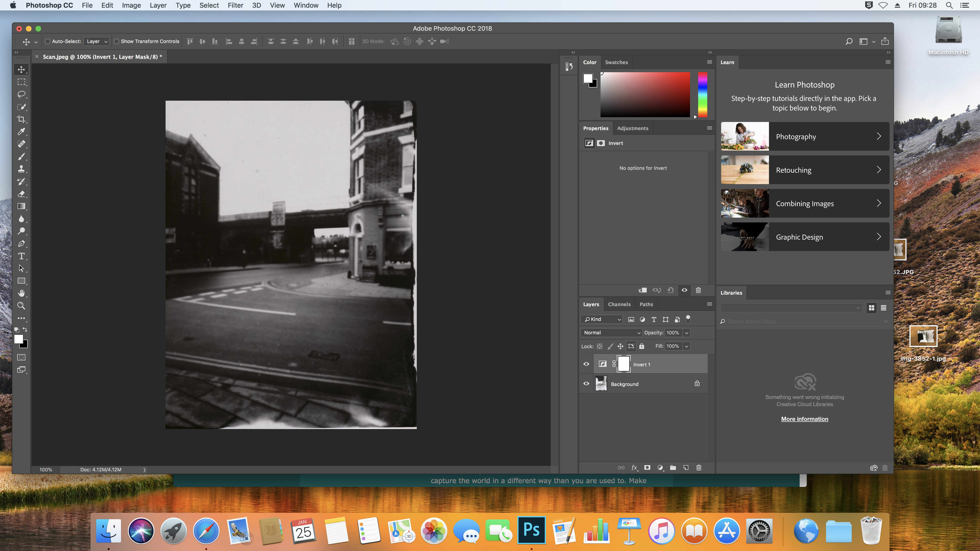Enable the Auto-Select checkbox
This screenshot has height=551, width=980.
48,41
